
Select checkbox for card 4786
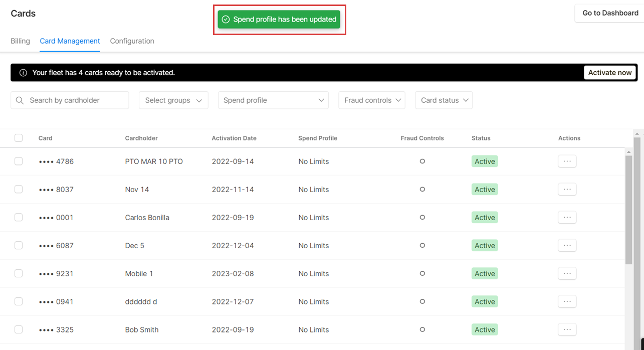click(19, 161)
